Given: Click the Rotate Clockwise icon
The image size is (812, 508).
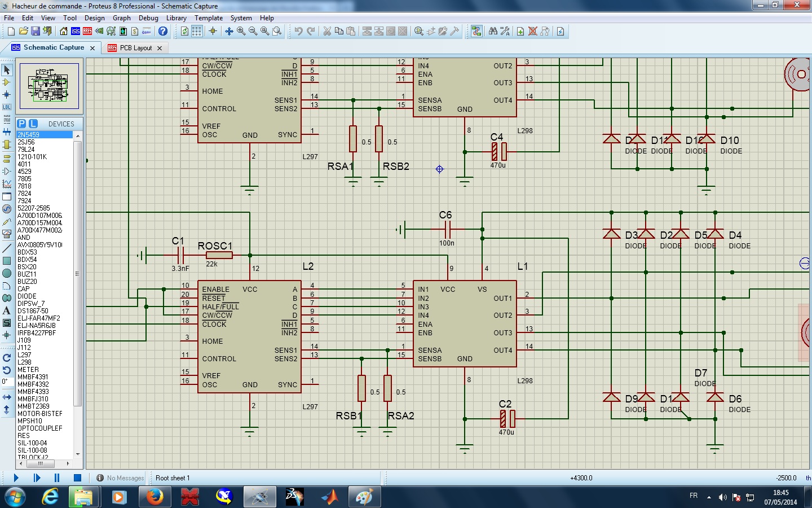Looking at the screenshot, I should [x=7, y=358].
